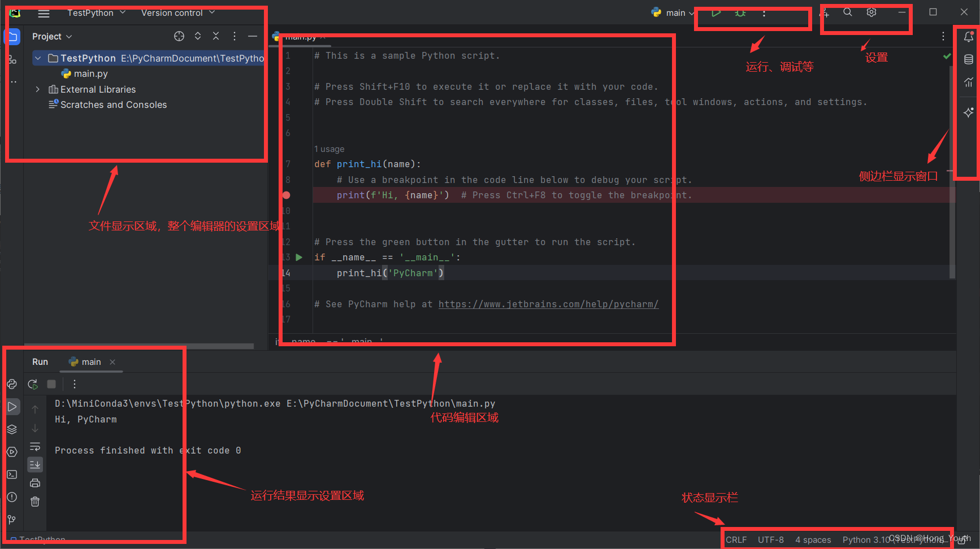Viewport: 980px width, 549px height.
Task: Click the 1 usage inlay hint
Action: 329,149
